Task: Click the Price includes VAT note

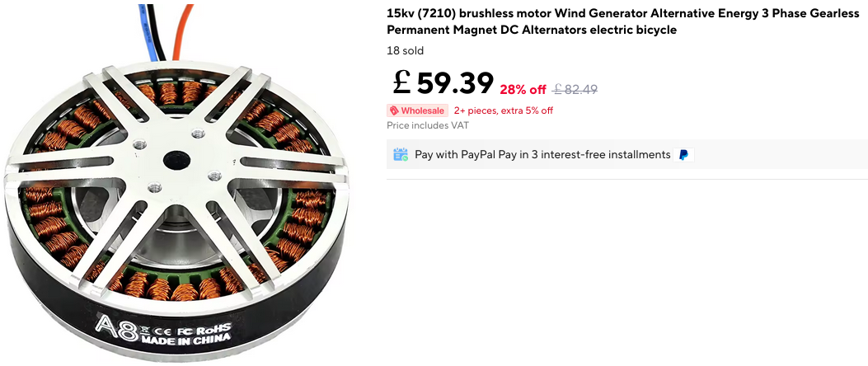Action: [427, 125]
